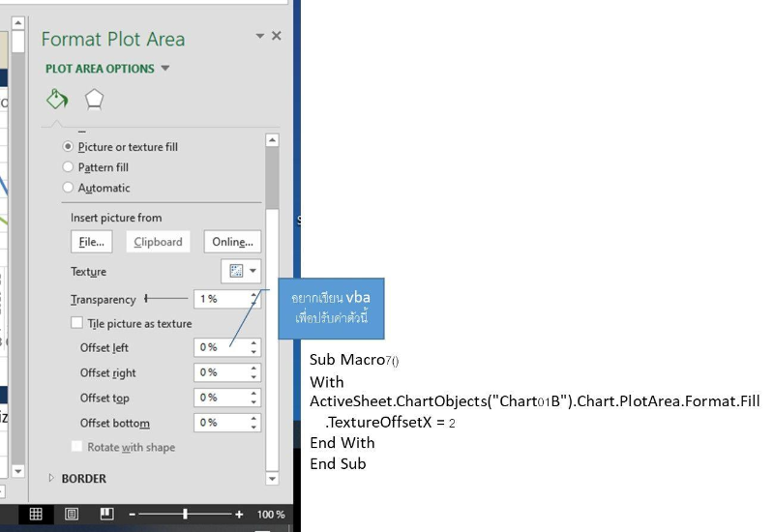
Task: Select Picture or texture fill option
Action: (x=68, y=147)
